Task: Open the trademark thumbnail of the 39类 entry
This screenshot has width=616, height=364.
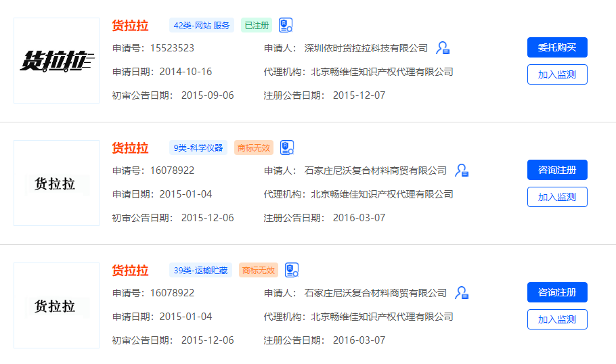Action: (57, 306)
